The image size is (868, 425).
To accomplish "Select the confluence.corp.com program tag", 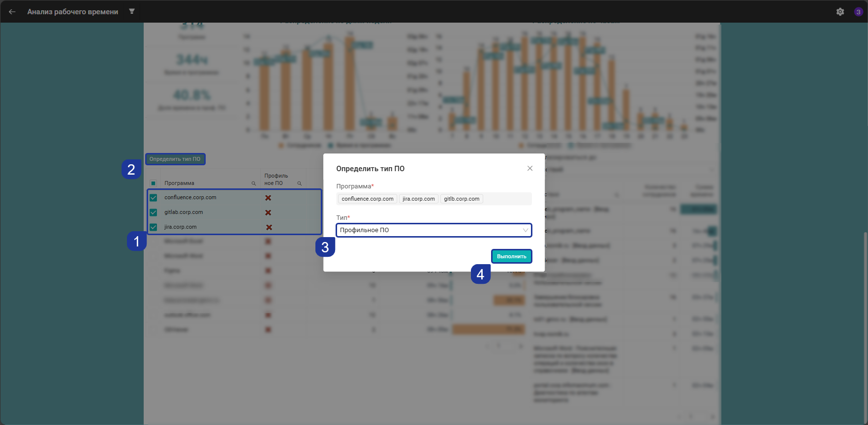I will click(368, 199).
